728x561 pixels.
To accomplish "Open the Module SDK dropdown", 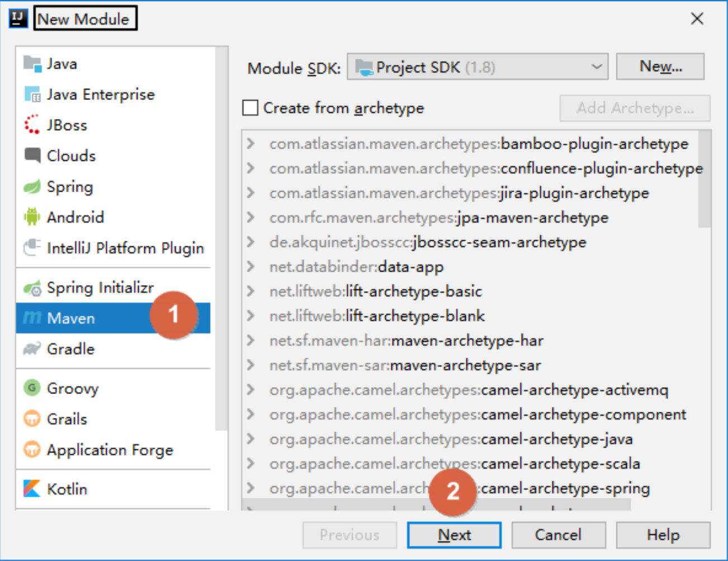I will [478, 67].
